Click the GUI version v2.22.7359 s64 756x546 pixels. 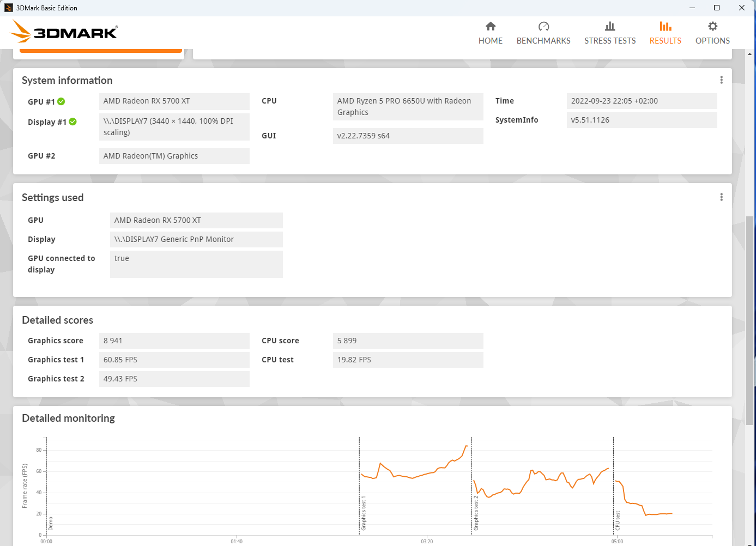408,136
